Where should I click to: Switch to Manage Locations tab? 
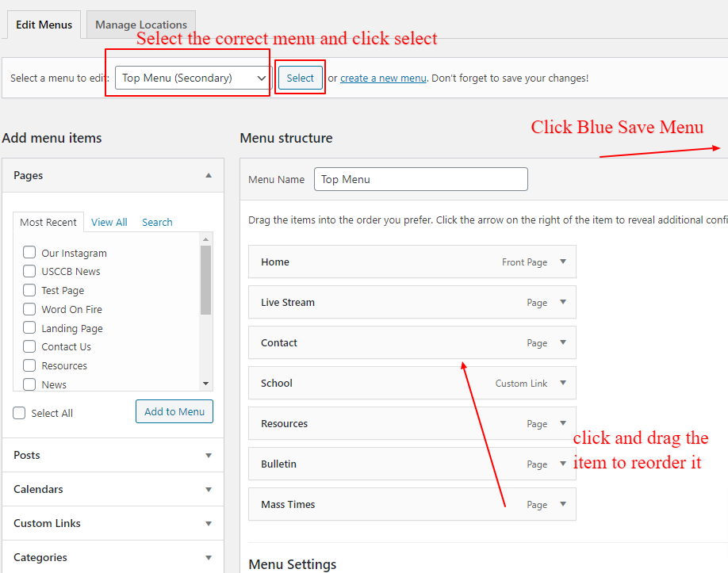[141, 25]
